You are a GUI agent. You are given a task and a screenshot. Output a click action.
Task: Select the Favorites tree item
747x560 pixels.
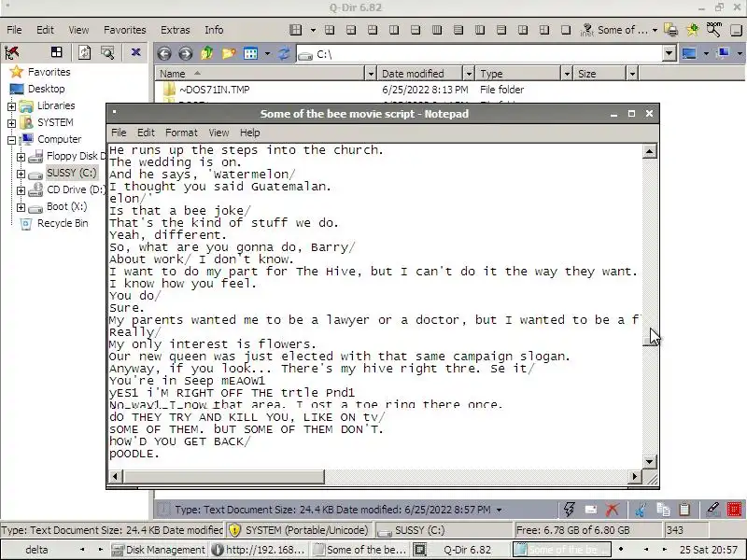click(x=49, y=72)
